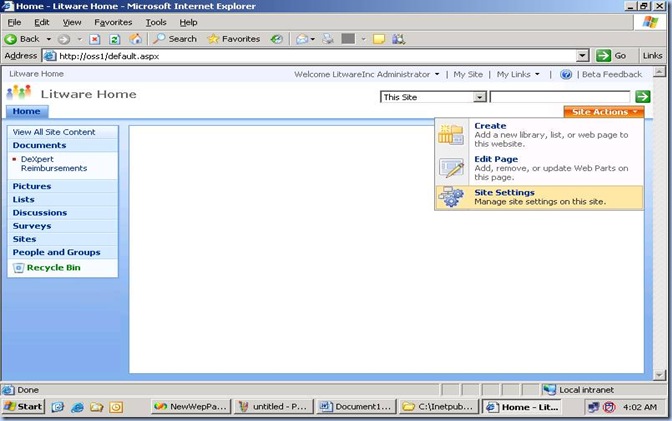Click the Recycle Bin icon in sidebar

[18, 268]
